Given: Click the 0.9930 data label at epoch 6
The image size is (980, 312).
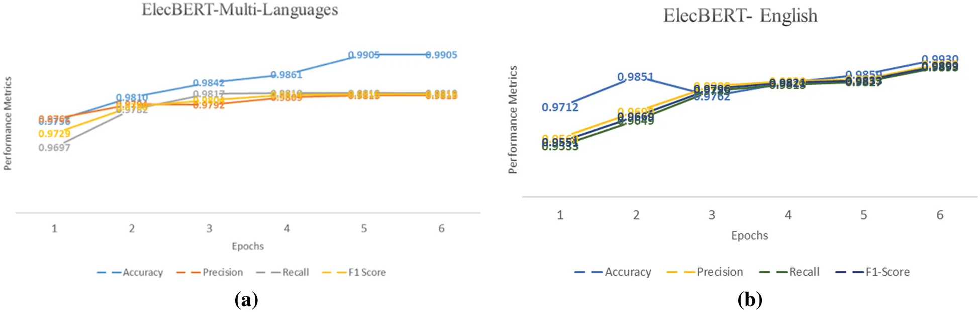Looking at the screenshot, I should [940, 59].
